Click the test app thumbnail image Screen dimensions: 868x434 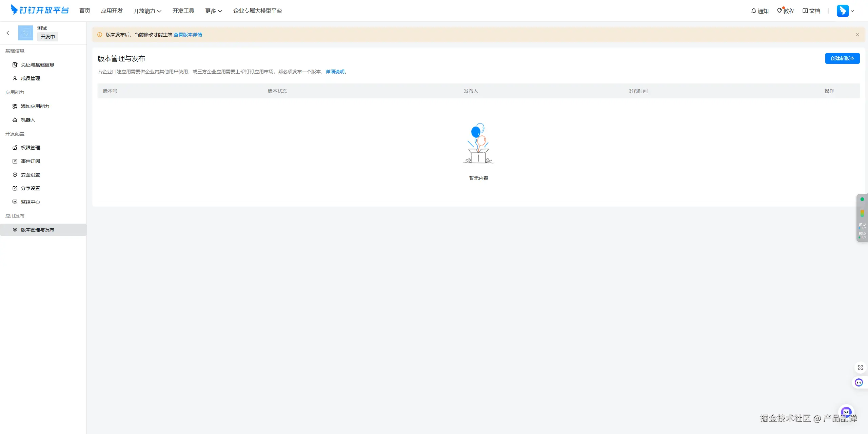26,33
